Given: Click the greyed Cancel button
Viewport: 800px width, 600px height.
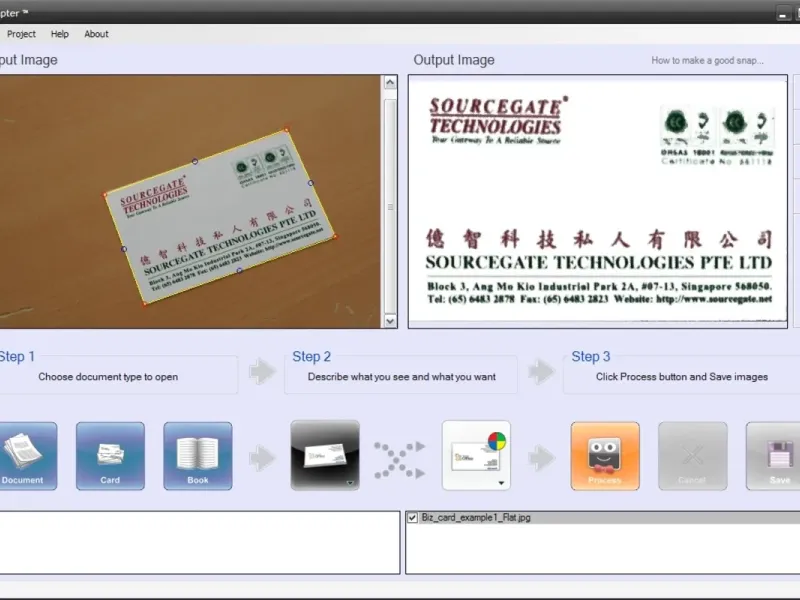Looking at the screenshot, I should coord(692,456).
